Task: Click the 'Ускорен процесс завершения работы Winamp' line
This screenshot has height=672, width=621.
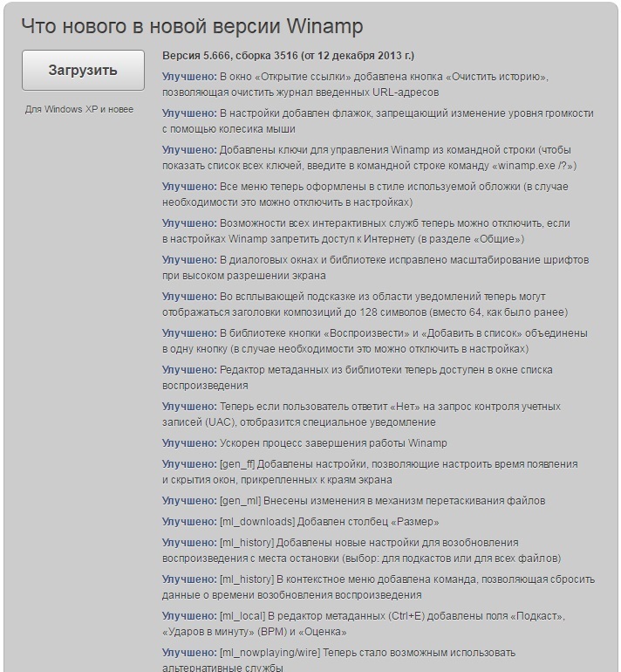Action: [304, 443]
